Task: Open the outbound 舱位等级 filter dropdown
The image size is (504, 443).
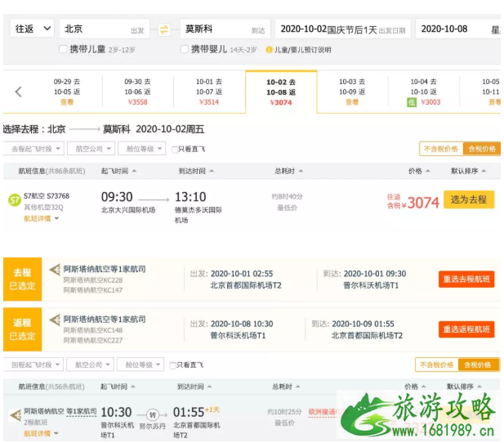Action: coord(142,149)
